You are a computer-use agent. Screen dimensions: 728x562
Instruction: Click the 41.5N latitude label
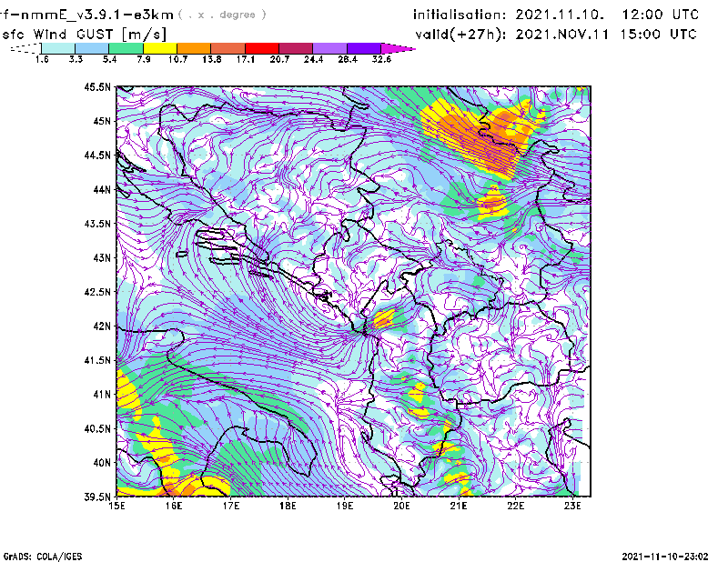[x=97, y=360]
